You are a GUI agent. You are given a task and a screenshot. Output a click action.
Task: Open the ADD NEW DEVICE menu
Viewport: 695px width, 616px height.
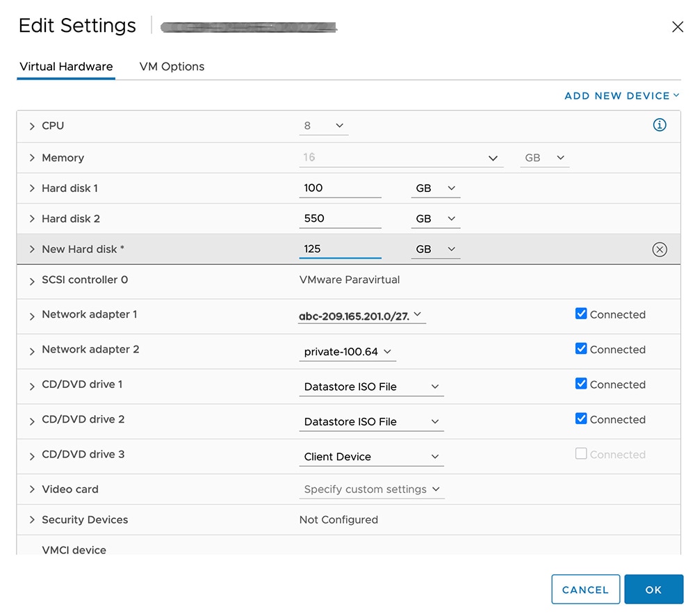tap(621, 96)
